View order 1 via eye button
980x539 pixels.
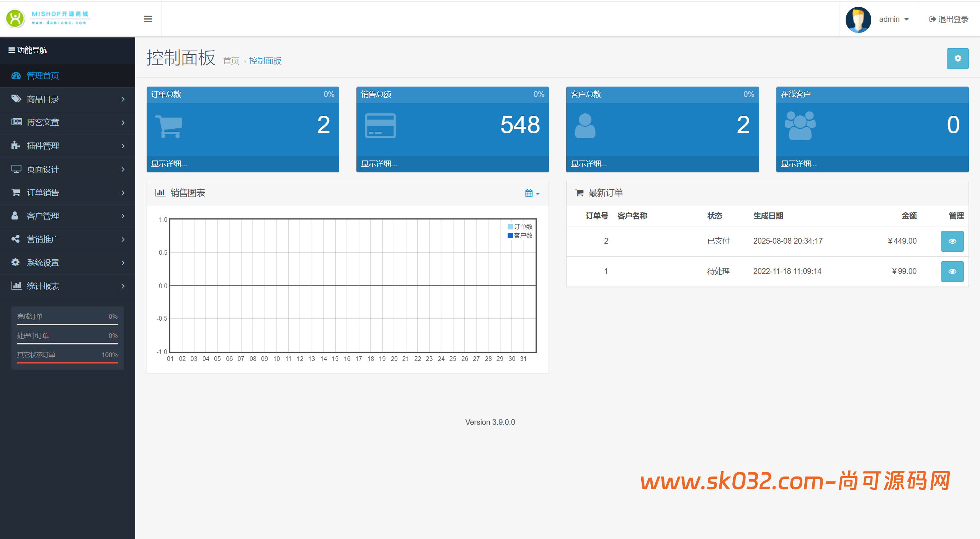pyautogui.click(x=952, y=271)
